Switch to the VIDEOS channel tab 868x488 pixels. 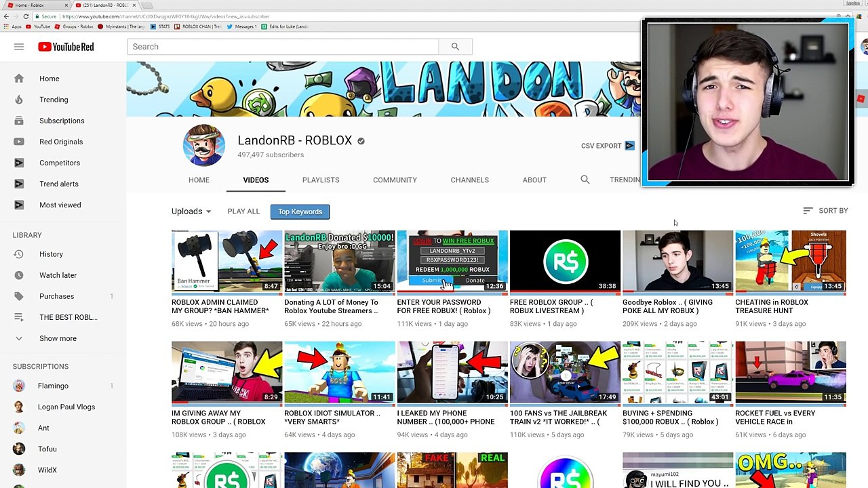256,180
